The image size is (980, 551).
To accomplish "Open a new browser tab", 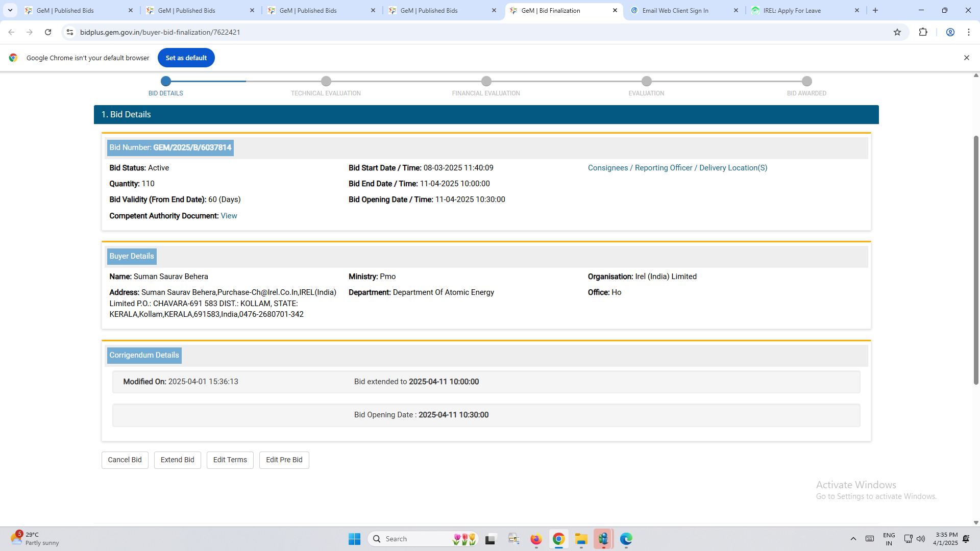I will 875,10.
